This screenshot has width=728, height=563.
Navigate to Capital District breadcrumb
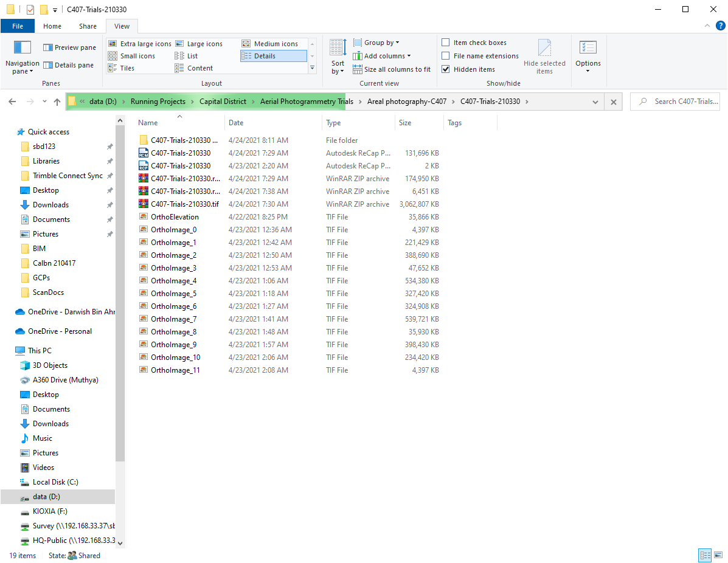coord(223,102)
